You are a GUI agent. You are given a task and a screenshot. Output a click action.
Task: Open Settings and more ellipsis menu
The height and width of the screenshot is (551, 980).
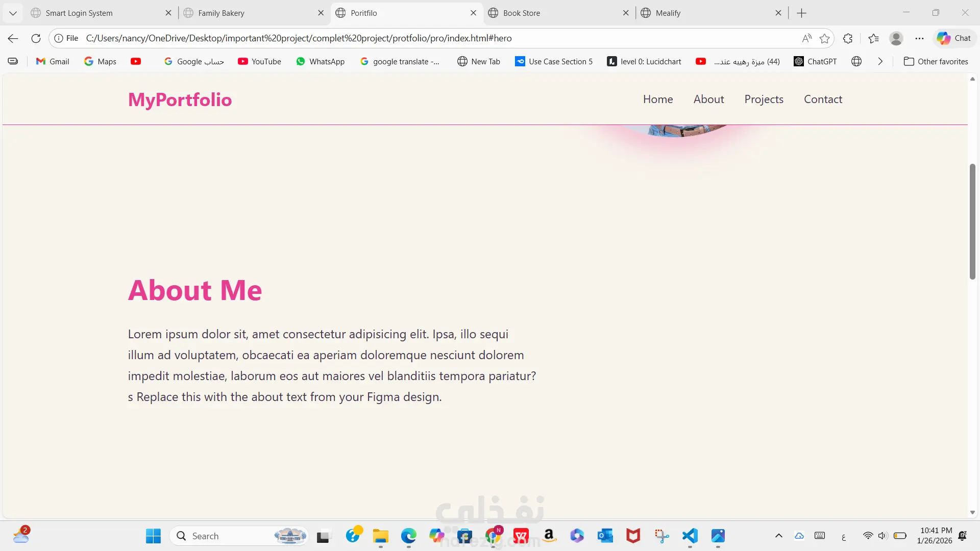919,38
